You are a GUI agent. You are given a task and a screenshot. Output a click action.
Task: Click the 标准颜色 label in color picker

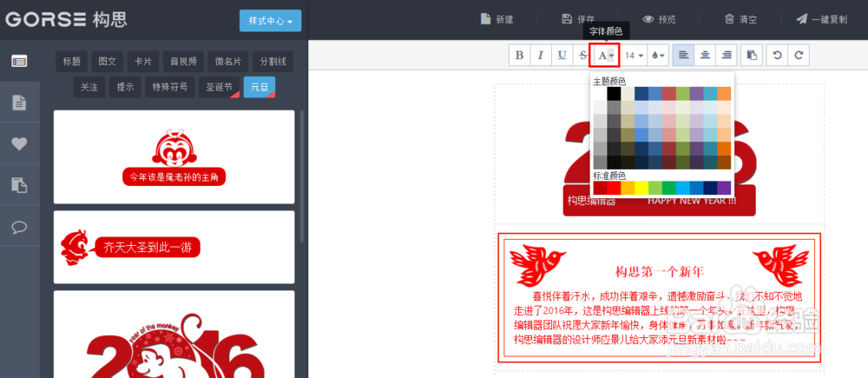point(609,176)
